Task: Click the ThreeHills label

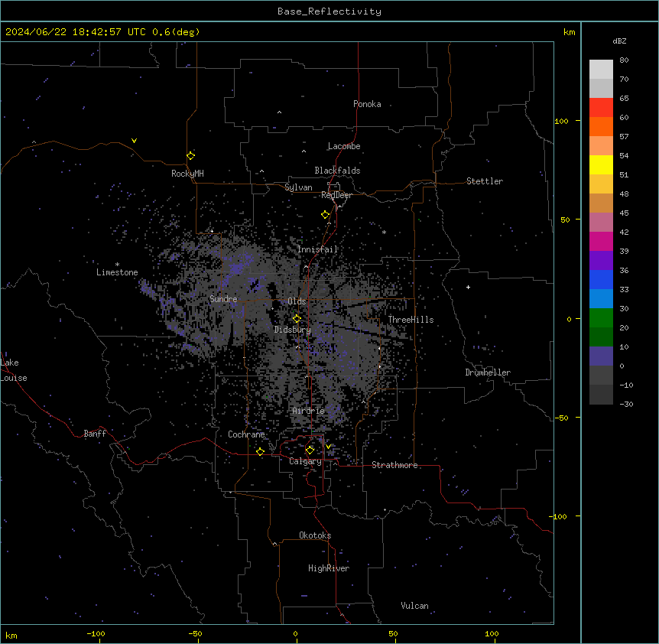Action: pyautogui.click(x=411, y=320)
